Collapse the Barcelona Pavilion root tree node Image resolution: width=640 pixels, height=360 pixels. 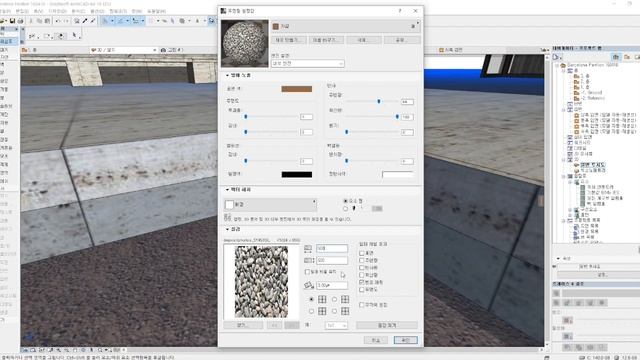557,65
